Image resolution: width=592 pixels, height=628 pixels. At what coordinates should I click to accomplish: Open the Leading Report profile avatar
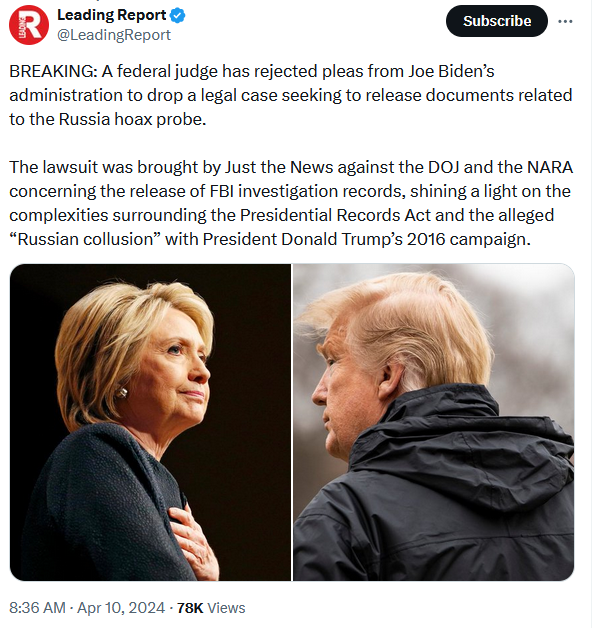pos(29,25)
